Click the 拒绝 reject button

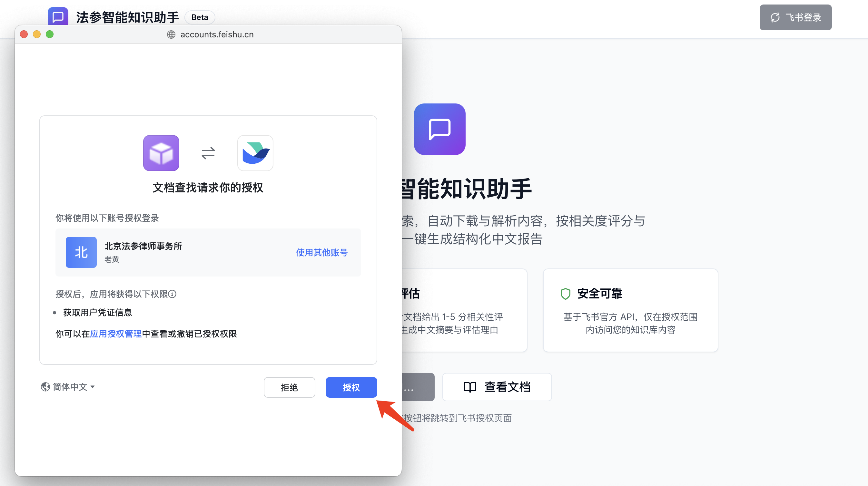pos(289,387)
